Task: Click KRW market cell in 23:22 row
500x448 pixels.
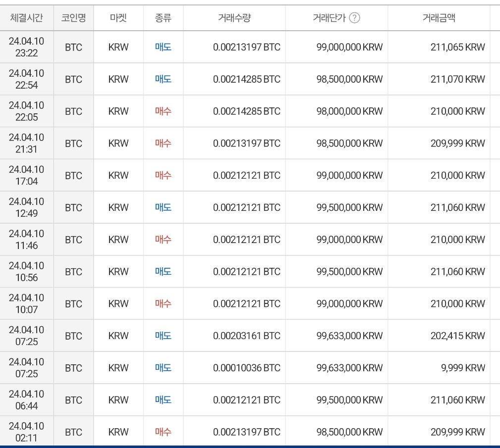Action: 118,47
